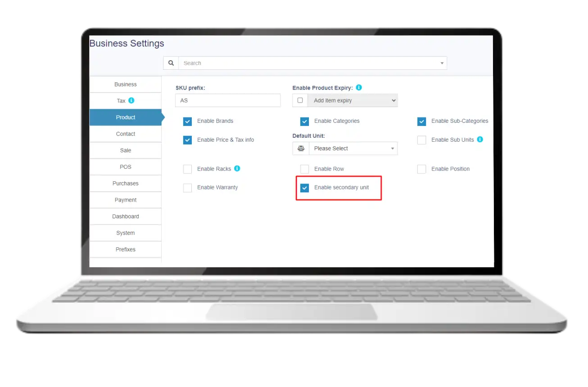Image resolution: width=588 pixels, height=387 pixels.
Task: Tick the Enable Product Expiry checkbox
Action: pyautogui.click(x=300, y=100)
